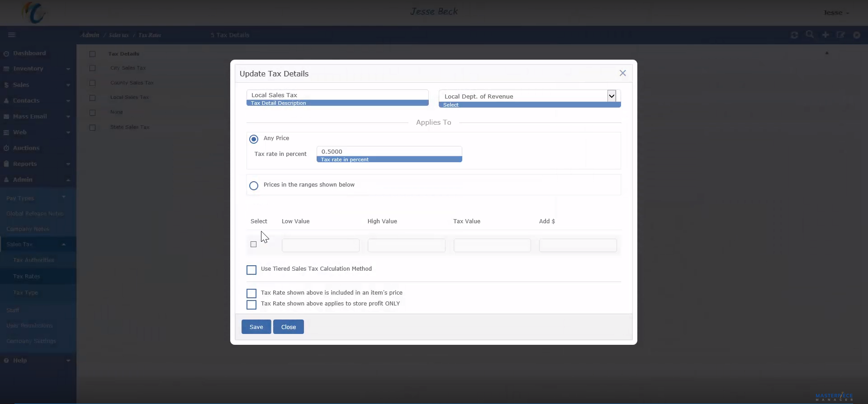This screenshot has width=868, height=404.
Task: Click the Admin user icon in sidebar
Action: click(6, 180)
